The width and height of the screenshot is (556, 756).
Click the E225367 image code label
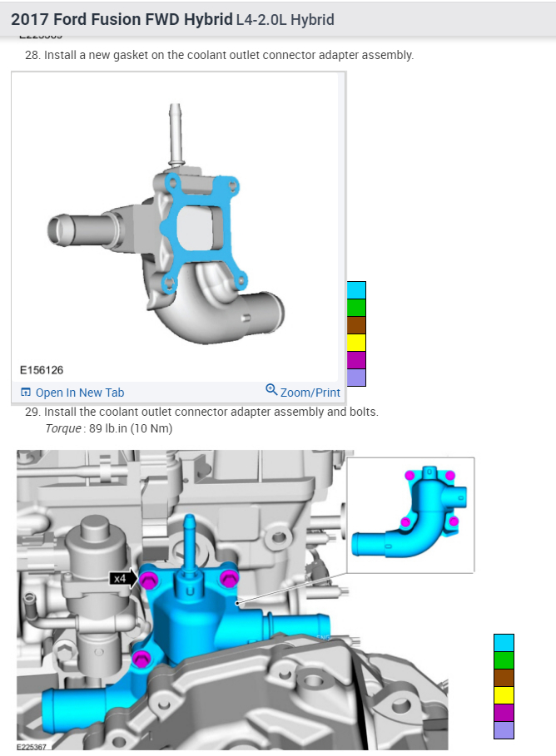32,747
